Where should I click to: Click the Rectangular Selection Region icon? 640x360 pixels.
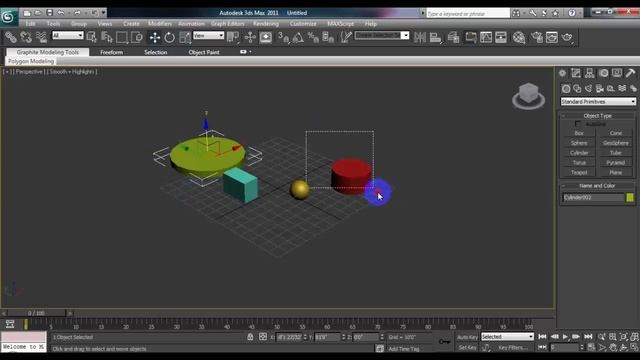122,38
